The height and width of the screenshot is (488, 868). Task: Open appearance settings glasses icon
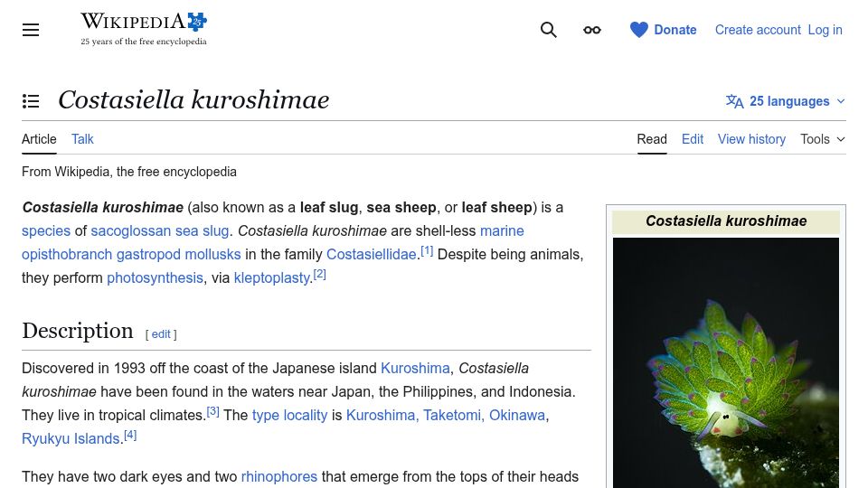pyautogui.click(x=591, y=30)
